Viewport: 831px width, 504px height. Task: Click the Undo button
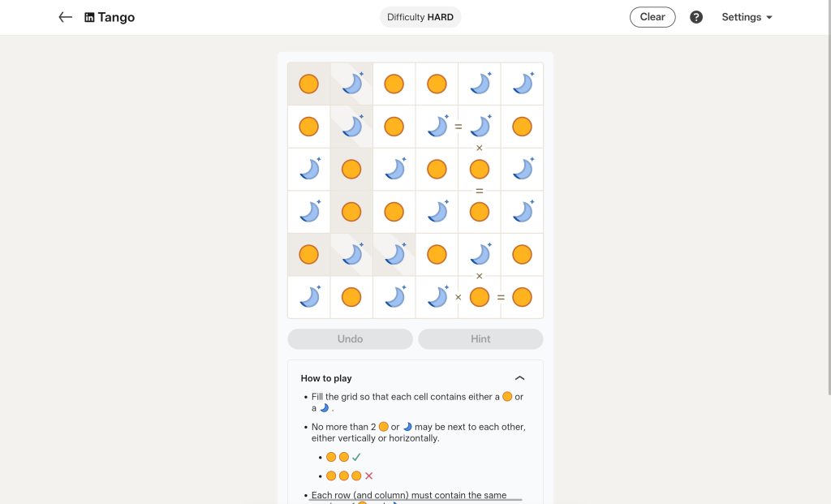point(350,338)
